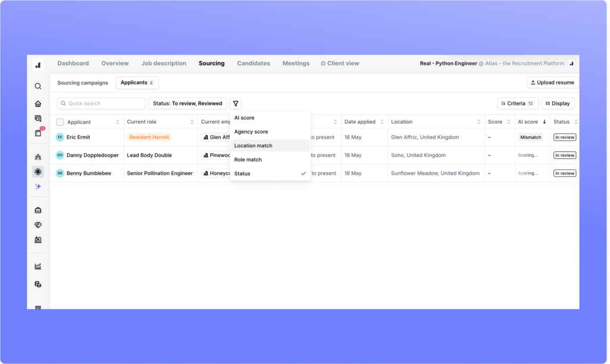Switch to the Overview tab
Screen dimensions: 610x364
pyautogui.click(x=115, y=63)
